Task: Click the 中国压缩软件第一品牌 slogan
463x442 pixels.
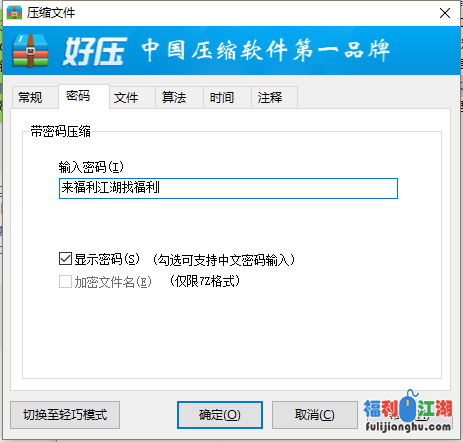Action: (266, 50)
